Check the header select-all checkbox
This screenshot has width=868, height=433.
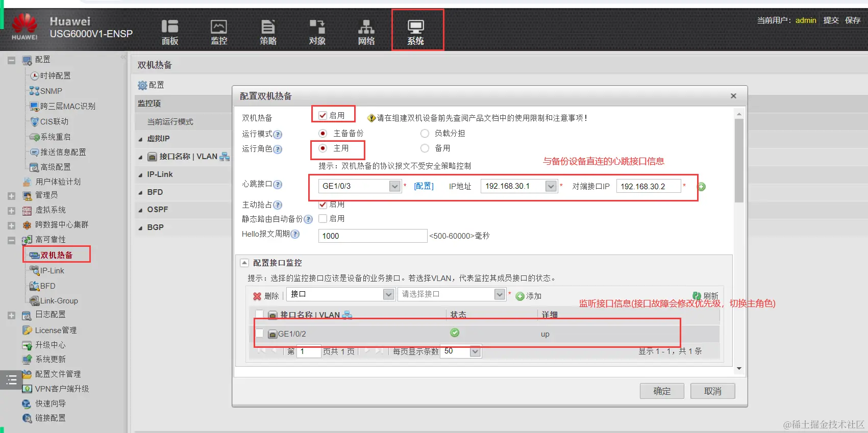pos(259,314)
